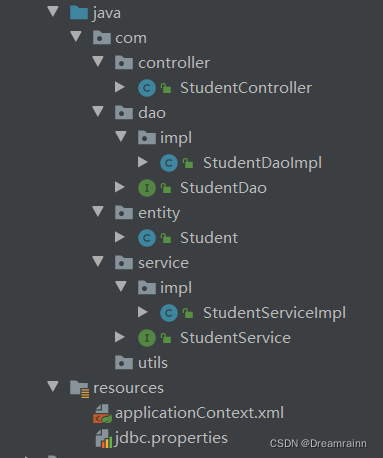Click the StudentServiceImpl class icon
This screenshot has height=458, width=383.
point(169,313)
